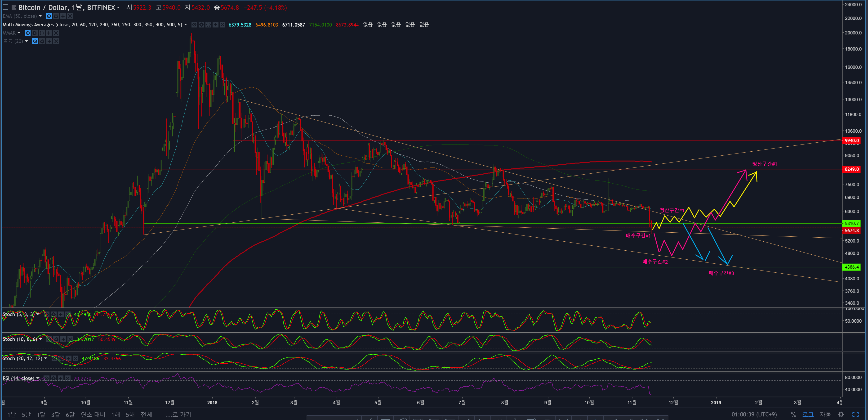Open Stoch (5, 3, 3) indicator dropdown
868x420 pixels.
point(38,314)
